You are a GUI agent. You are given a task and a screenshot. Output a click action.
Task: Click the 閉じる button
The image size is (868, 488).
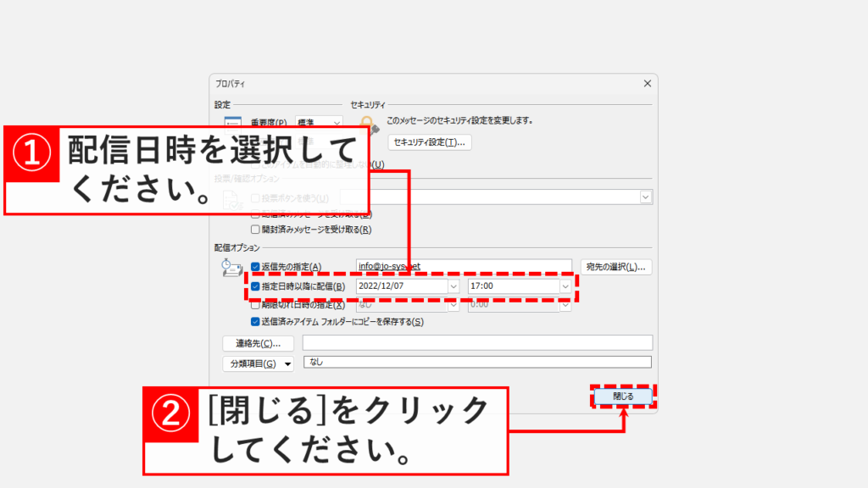[x=622, y=396]
